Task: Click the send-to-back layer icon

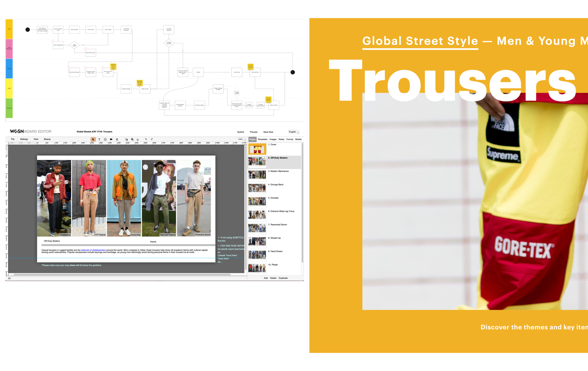Action: coord(132,140)
